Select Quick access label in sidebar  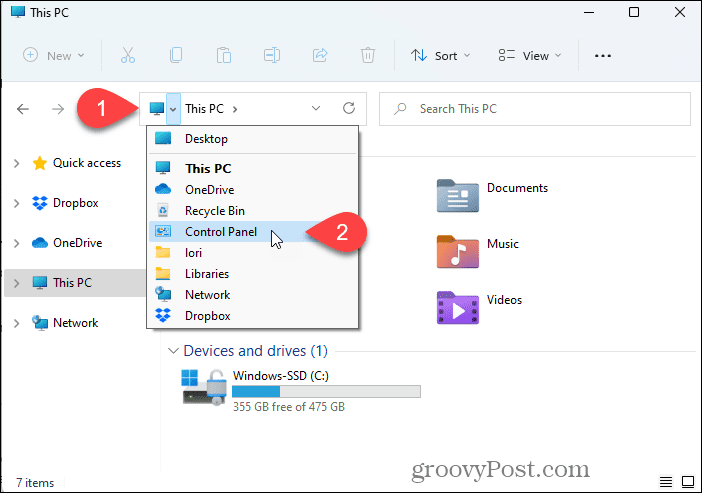[87, 163]
